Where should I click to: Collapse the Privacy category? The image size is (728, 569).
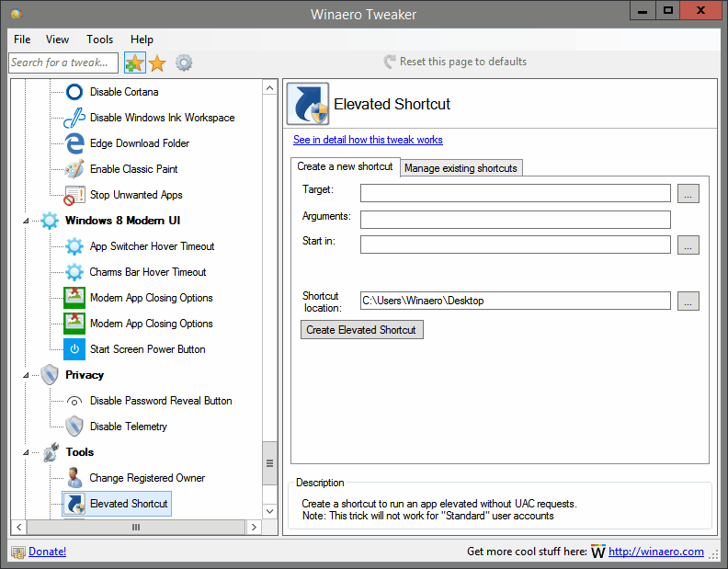[x=26, y=375]
